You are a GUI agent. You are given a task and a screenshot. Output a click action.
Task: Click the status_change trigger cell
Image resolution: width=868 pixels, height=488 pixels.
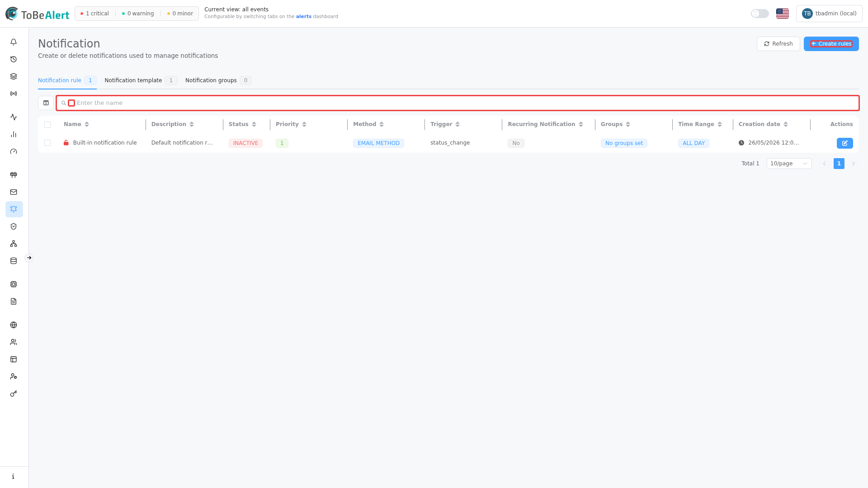pos(450,143)
